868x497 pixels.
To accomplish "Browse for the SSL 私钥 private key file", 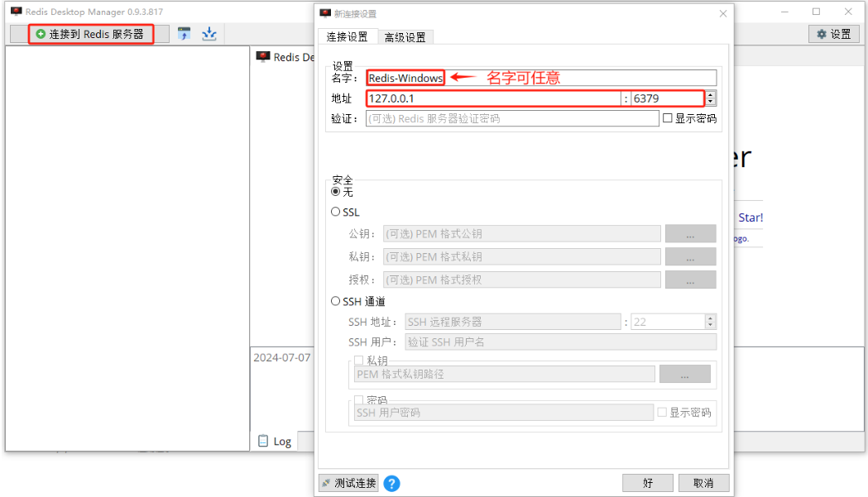I will tap(690, 257).
